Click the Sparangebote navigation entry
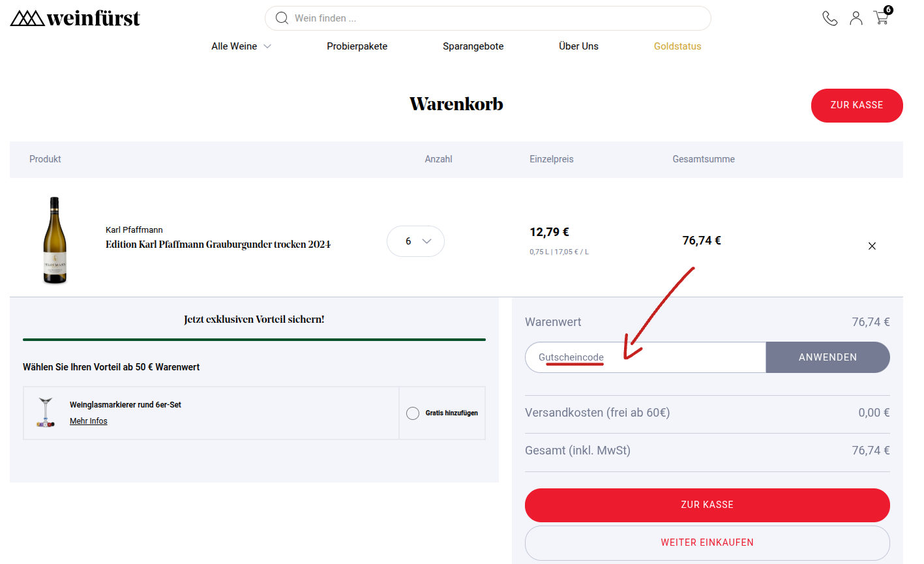This screenshot has height=564, width=924. click(473, 46)
